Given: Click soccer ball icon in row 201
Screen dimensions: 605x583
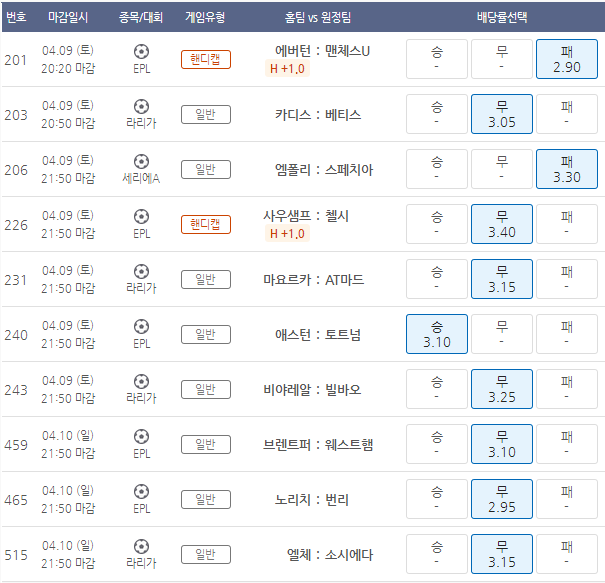Looking at the screenshot, I should click(141, 51).
